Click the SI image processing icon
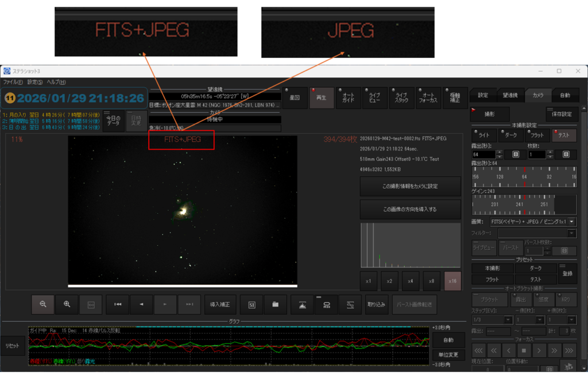 pos(252,304)
